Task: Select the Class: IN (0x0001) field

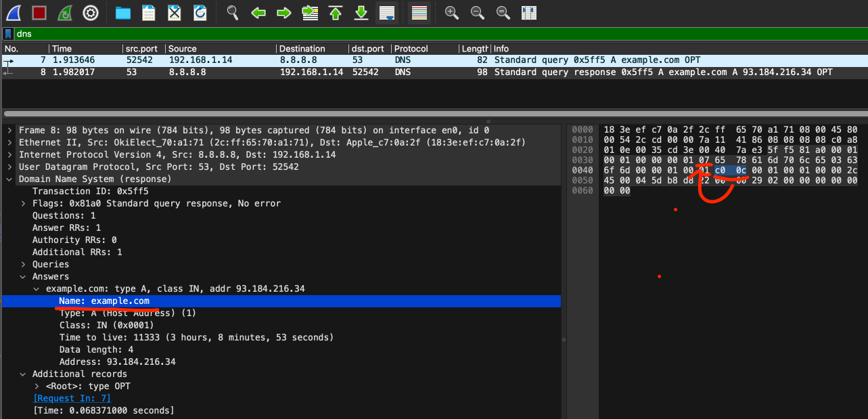Action: click(107, 325)
